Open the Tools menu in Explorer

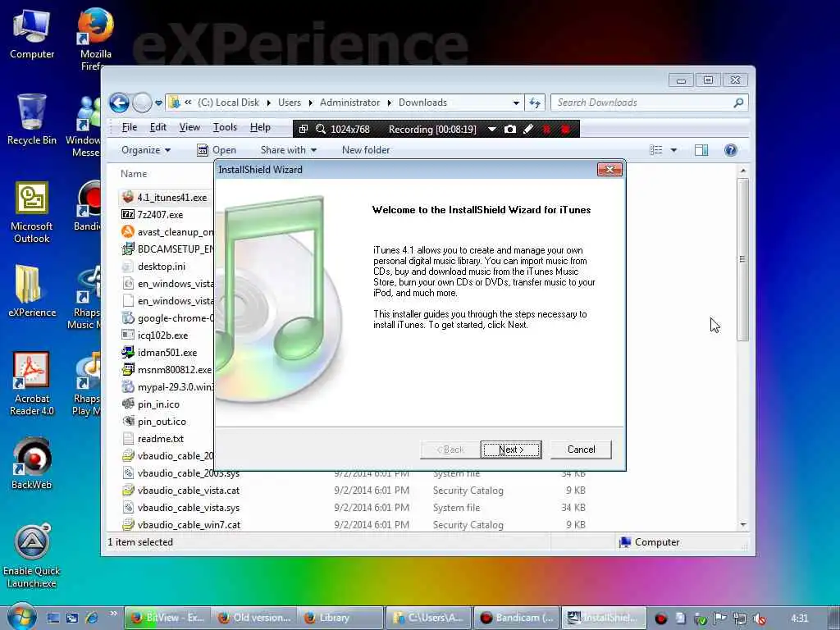(x=225, y=127)
